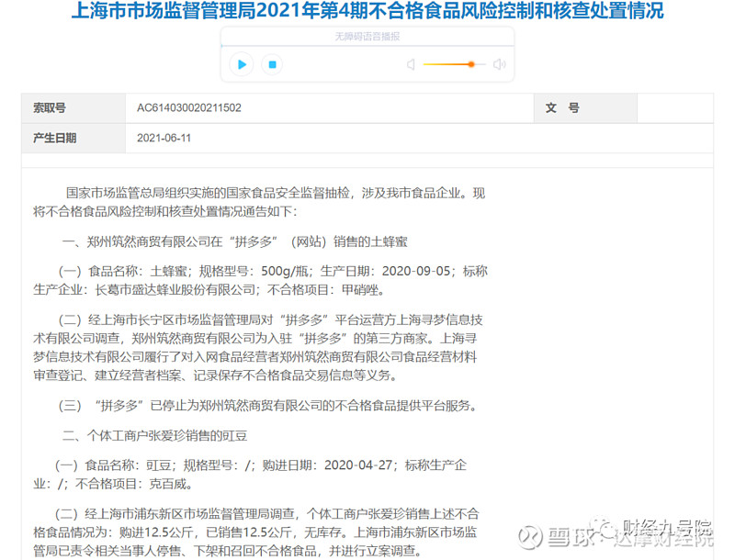Screen dimensions: 735x560
Task: Click the 索取号 header cell
Action: (x=73, y=108)
